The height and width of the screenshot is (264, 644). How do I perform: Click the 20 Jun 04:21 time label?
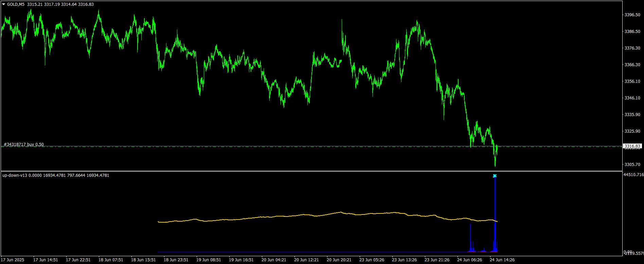coord(274,260)
